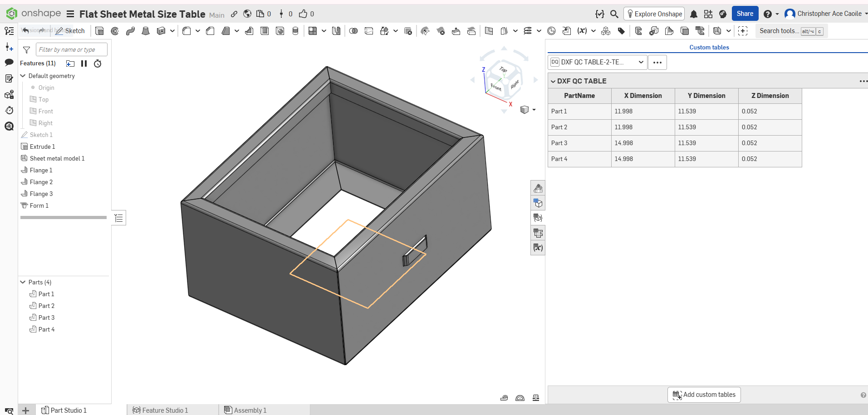The image size is (868, 415).
Task: Select the Sweep tool
Action: [x=130, y=31]
